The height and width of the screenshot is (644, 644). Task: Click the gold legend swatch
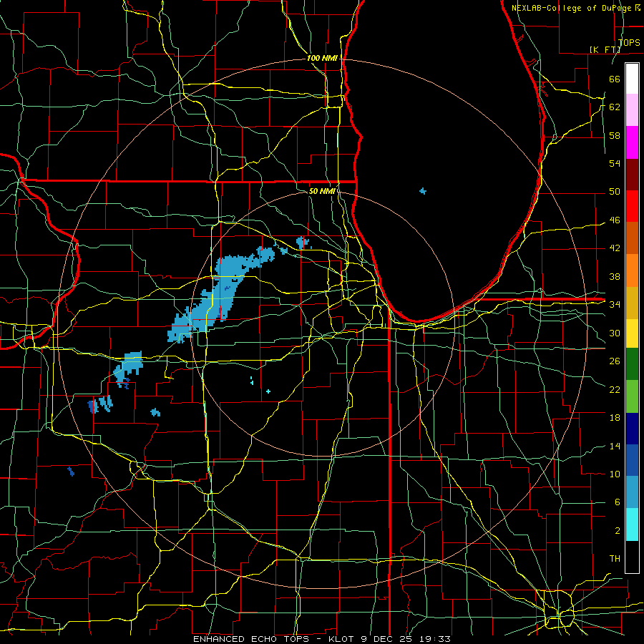(632, 303)
